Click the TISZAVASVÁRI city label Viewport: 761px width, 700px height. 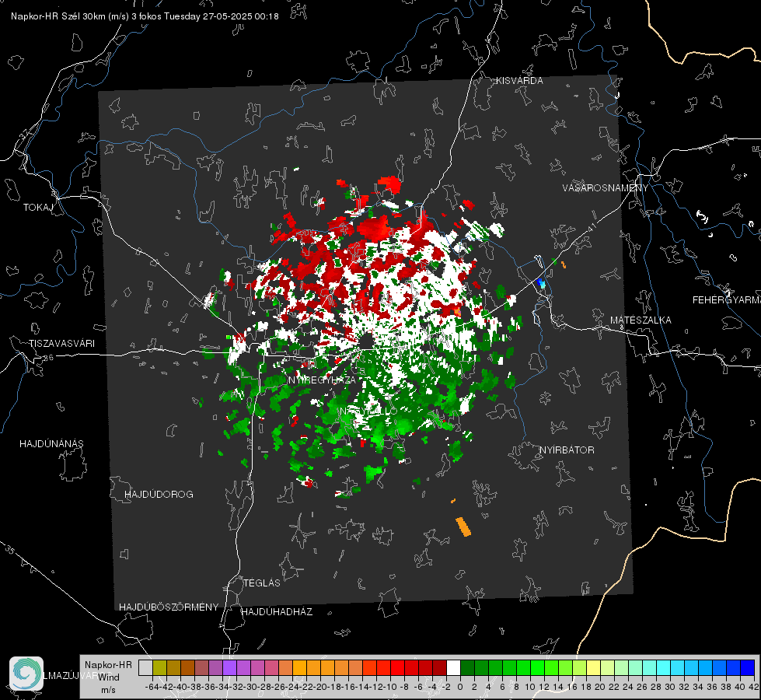pos(61,344)
